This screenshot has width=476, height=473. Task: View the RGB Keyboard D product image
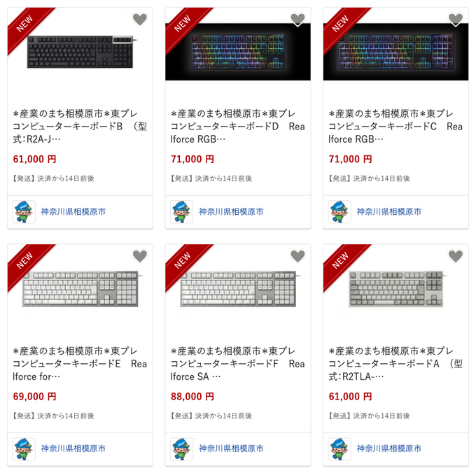(x=238, y=52)
